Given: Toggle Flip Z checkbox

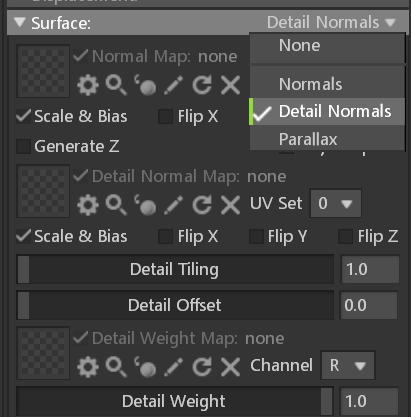Looking at the screenshot, I should click(345, 237).
